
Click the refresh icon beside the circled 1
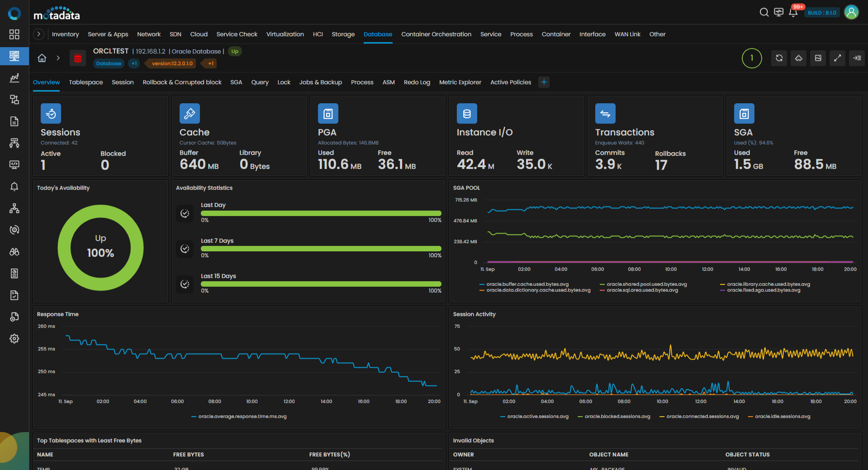pos(779,58)
